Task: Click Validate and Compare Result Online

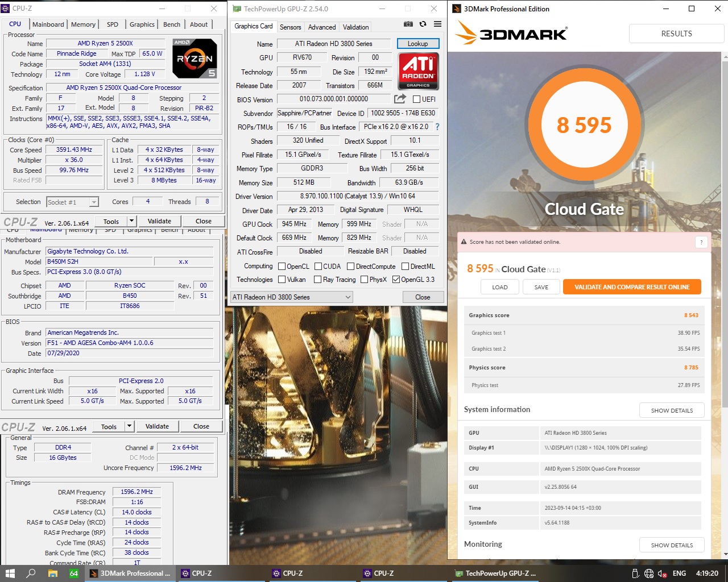Action: coord(632,287)
